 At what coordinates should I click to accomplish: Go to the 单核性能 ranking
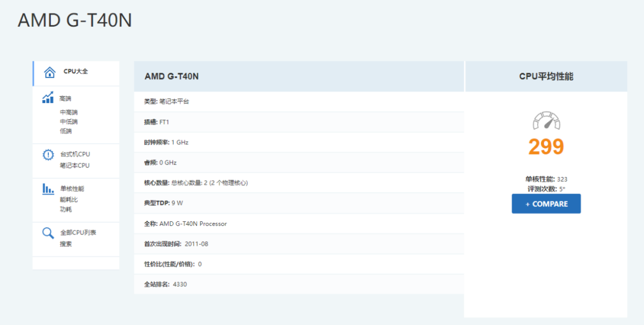point(72,189)
